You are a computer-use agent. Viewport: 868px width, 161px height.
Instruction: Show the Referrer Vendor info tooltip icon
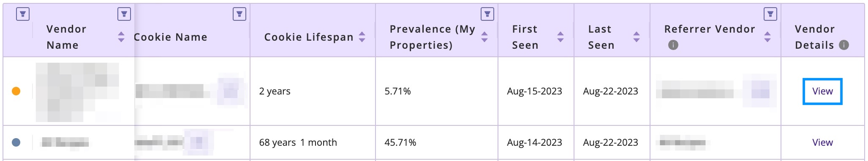(673, 45)
